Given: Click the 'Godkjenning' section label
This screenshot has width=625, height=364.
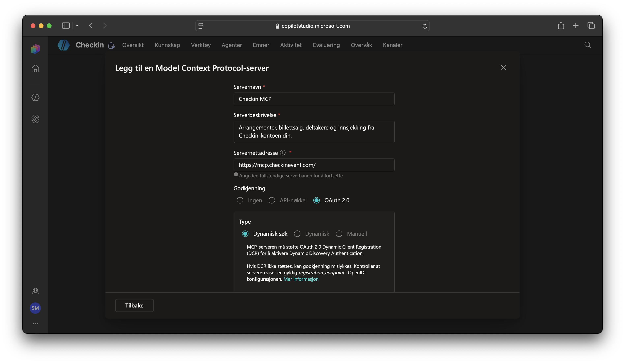Looking at the screenshot, I should [249, 188].
